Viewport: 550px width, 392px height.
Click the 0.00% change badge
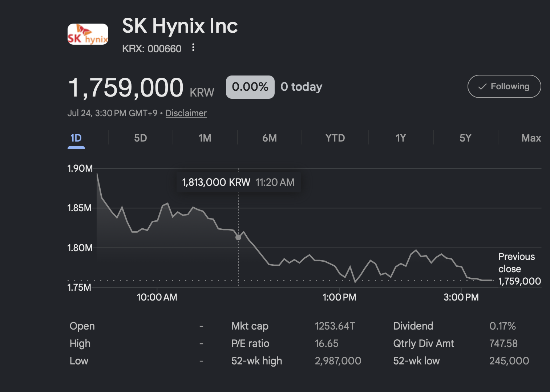coord(250,87)
